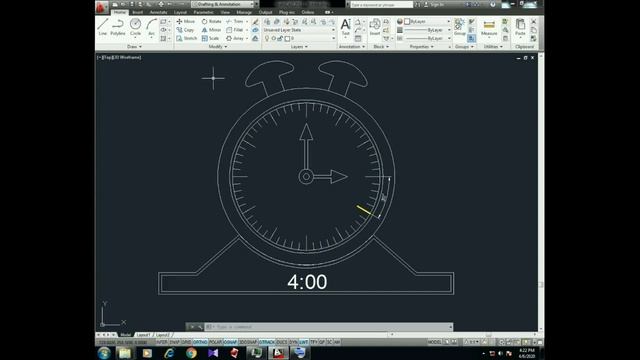Image resolution: width=640 pixels, height=360 pixels.
Task: Toggle SNAP mode in status bar
Action: [x=174, y=342]
